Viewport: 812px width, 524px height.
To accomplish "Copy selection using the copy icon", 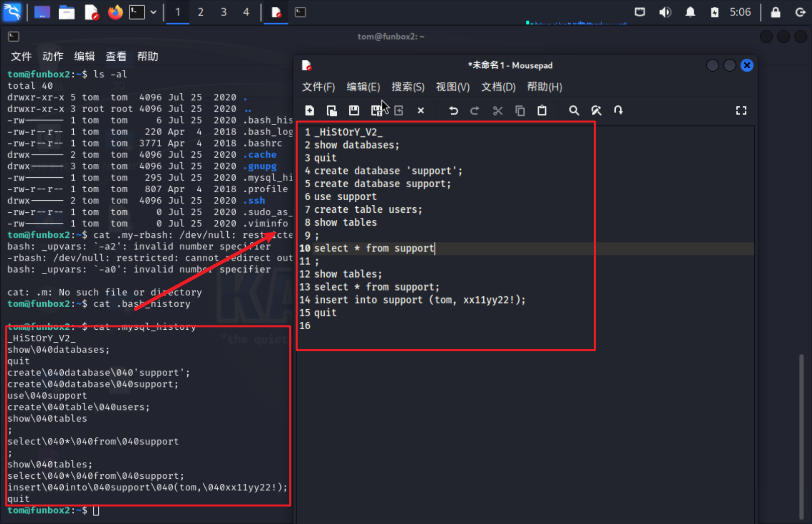I will click(x=520, y=110).
